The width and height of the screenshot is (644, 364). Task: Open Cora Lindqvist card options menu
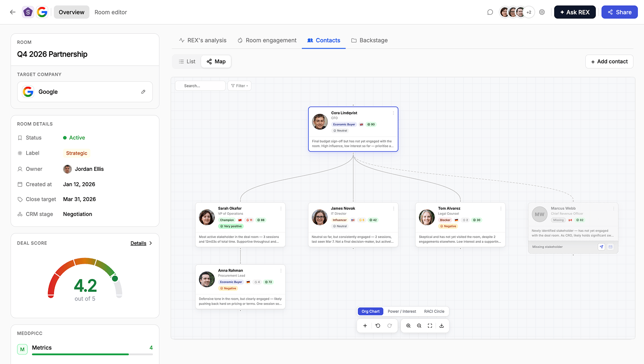pyautogui.click(x=393, y=113)
